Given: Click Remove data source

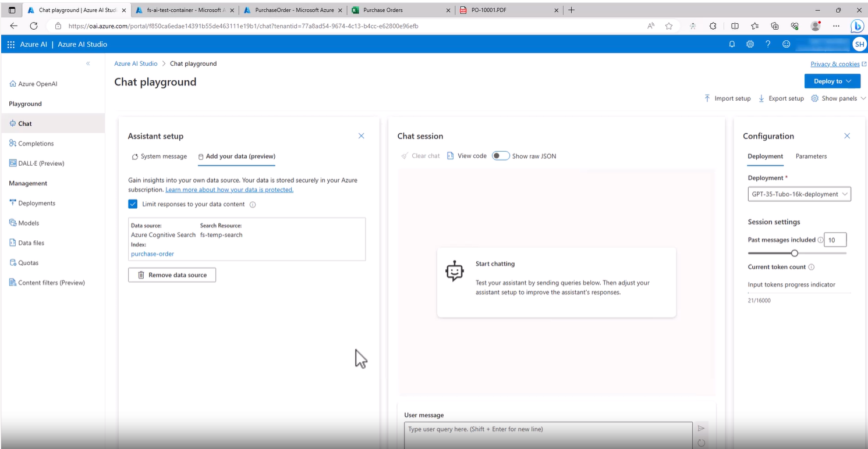Looking at the screenshot, I should tap(172, 274).
